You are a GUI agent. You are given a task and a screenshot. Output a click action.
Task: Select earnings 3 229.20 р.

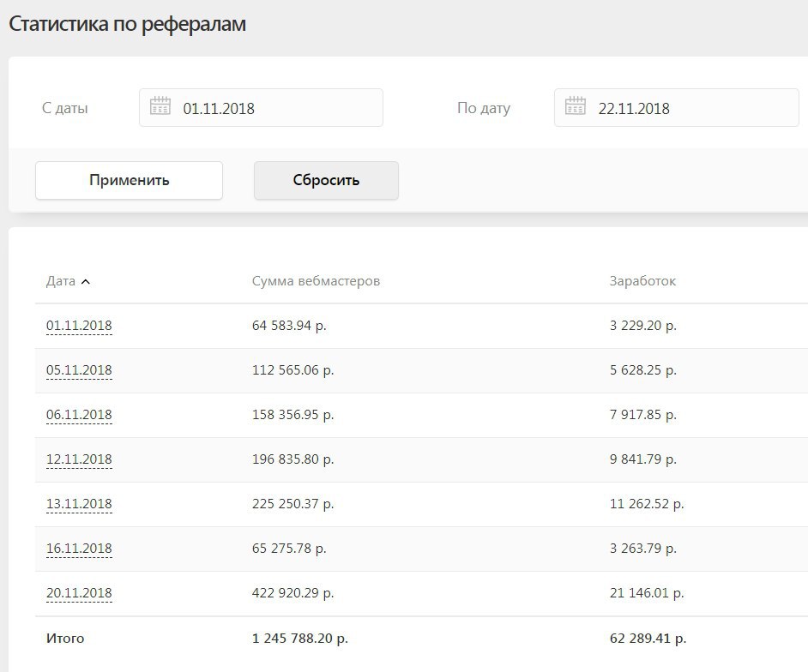point(643,326)
